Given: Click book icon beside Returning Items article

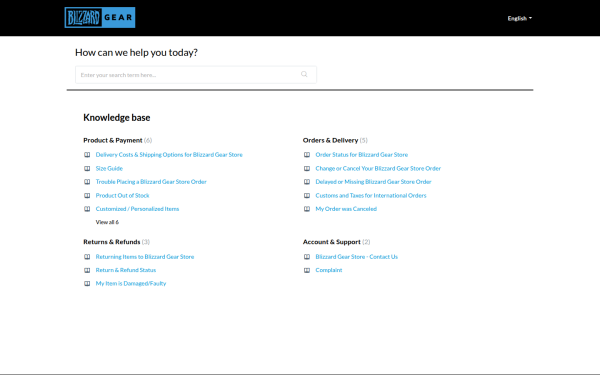Looking at the screenshot, I should [87, 257].
